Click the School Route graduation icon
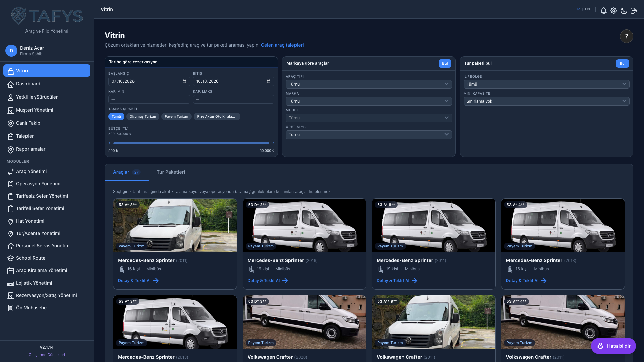The width and height of the screenshot is (644, 362). [11, 258]
